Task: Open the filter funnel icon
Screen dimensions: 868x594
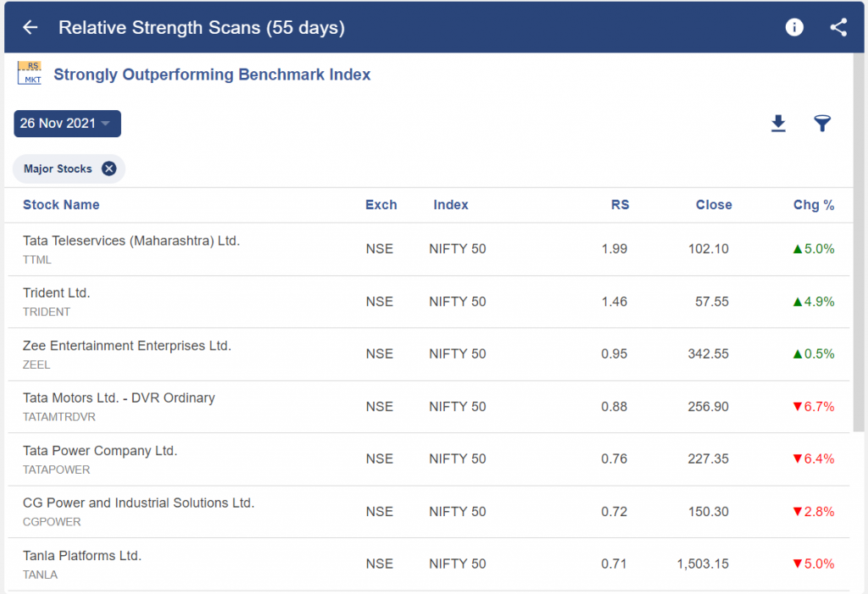Action: pyautogui.click(x=822, y=124)
